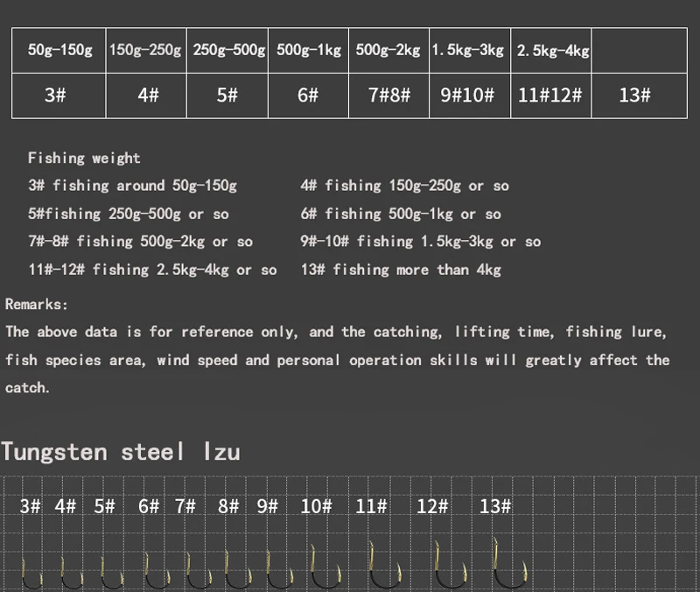The width and height of the screenshot is (700, 592).
Task: Click the "5#" label above the hooks
Action: [x=104, y=507]
